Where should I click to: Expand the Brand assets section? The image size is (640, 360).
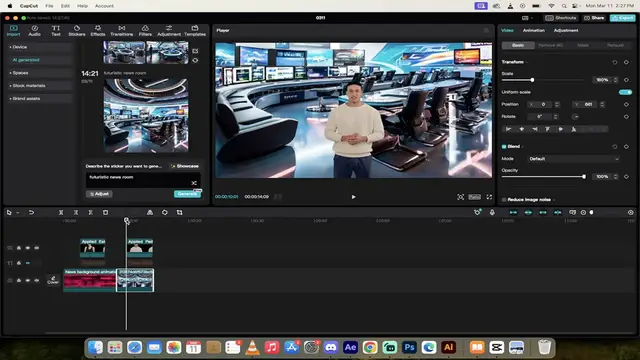coord(40,98)
